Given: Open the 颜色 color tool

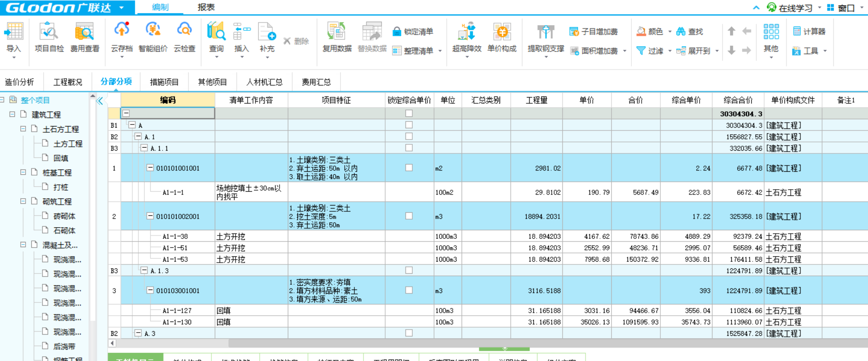Looking at the screenshot, I should (650, 31).
